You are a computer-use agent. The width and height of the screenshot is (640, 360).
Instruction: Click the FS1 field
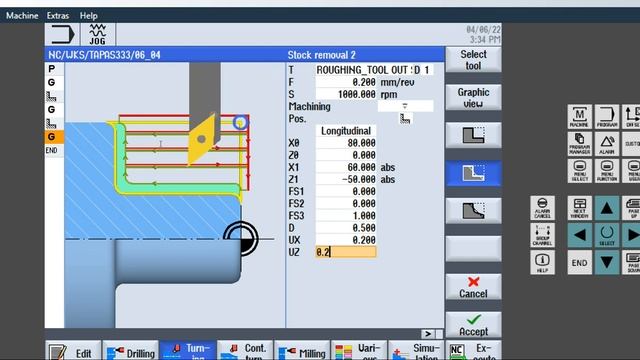pos(346,191)
